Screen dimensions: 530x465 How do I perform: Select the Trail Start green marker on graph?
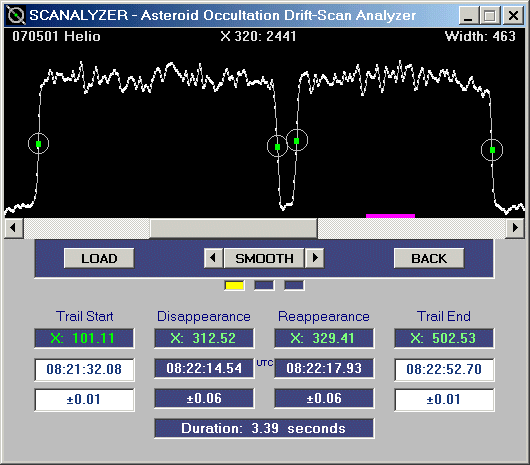(39, 144)
